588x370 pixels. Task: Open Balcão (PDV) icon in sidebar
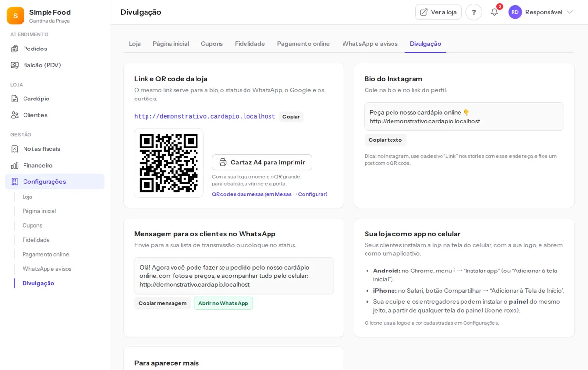tap(15, 65)
